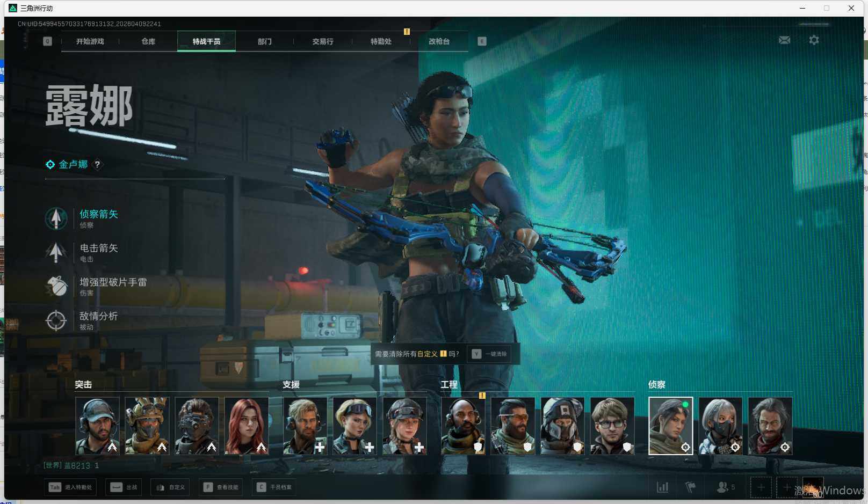
Task: Select the red-haired 突击 operator
Action: [247, 426]
